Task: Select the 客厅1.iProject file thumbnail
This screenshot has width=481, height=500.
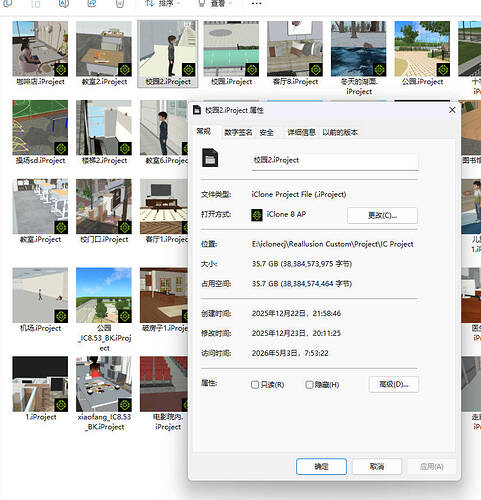Action: pyautogui.click(x=164, y=206)
